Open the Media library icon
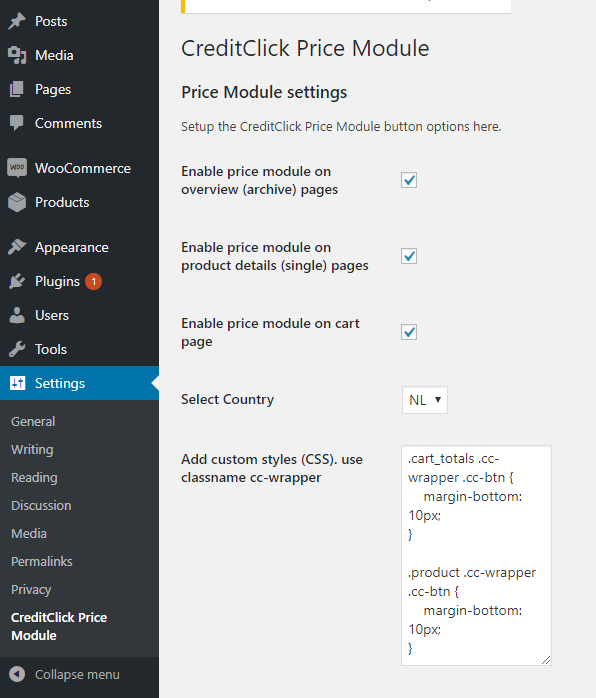This screenshot has height=698, width=596. pos(17,55)
